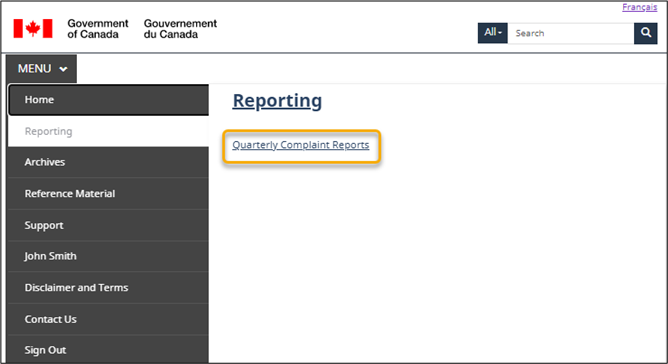This screenshot has height=364, width=668.
Task: Select Reporting in the side menu
Action: click(x=109, y=131)
